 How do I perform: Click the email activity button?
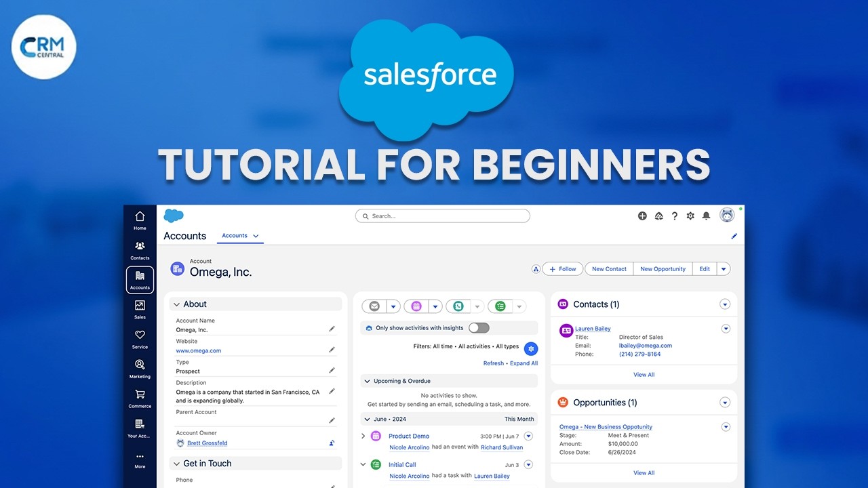[x=374, y=306]
